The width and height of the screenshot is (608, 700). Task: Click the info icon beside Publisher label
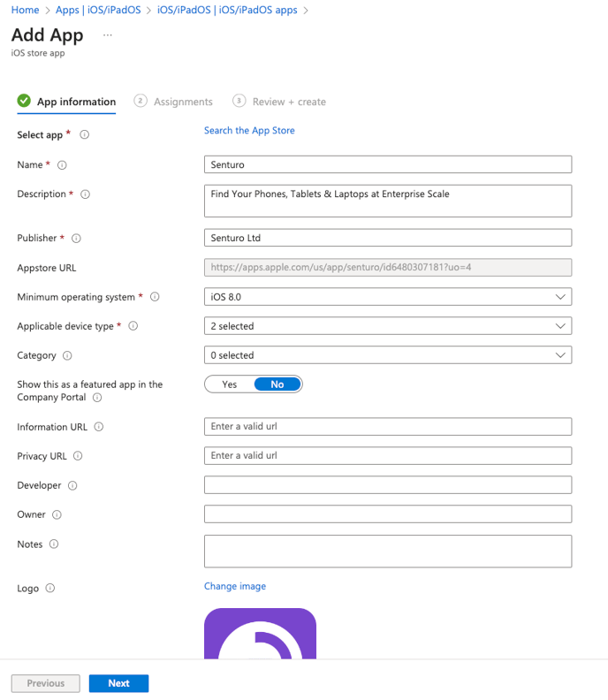[x=76, y=239]
